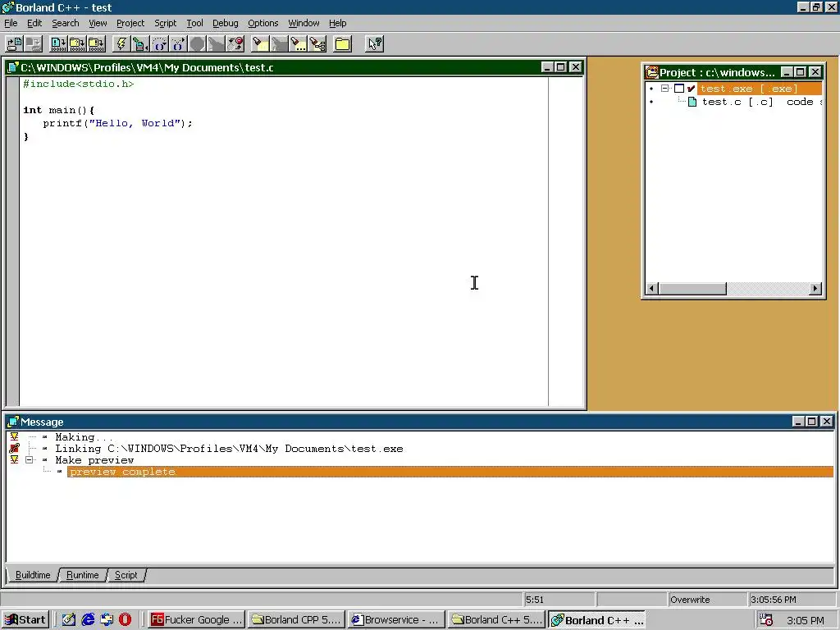Toggle the square checkbox beside test.exe node
Viewport: 840px width, 630px height.
point(678,89)
